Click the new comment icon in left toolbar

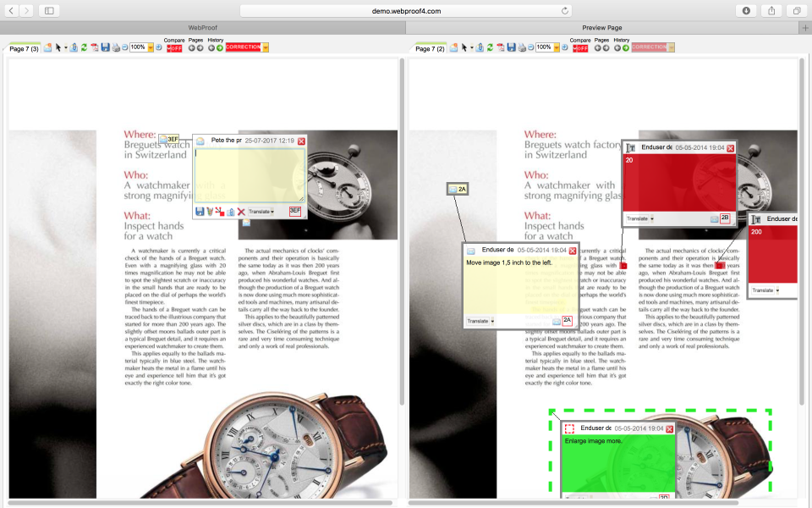click(x=47, y=47)
